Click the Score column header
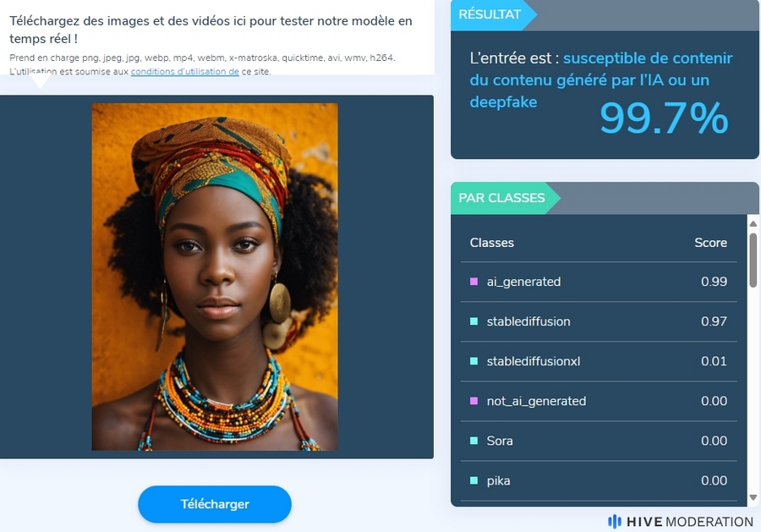This screenshot has height=532, width=761. (x=710, y=243)
